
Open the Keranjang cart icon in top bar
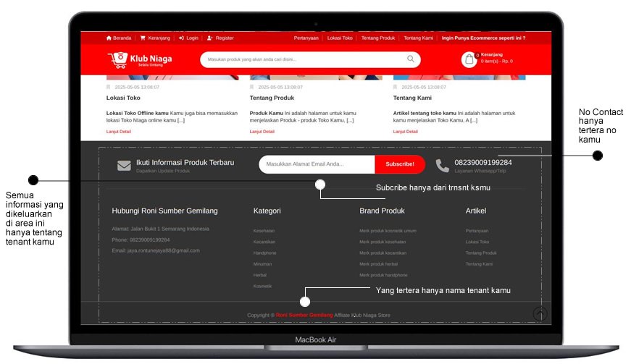[143, 38]
